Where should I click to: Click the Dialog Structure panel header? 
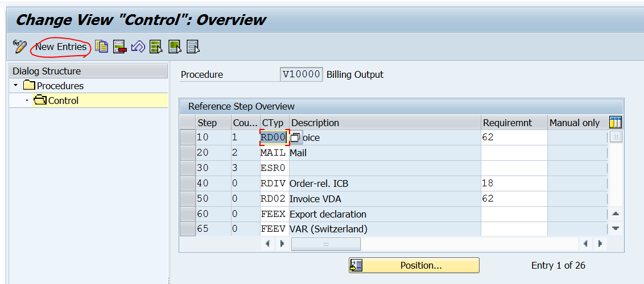click(x=88, y=71)
